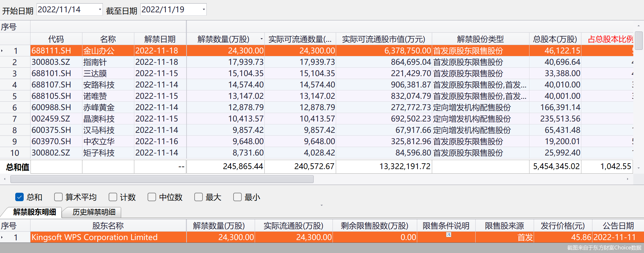Open the 开始日期 date dropdown
The width and height of the screenshot is (644, 253).
(100, 10)
